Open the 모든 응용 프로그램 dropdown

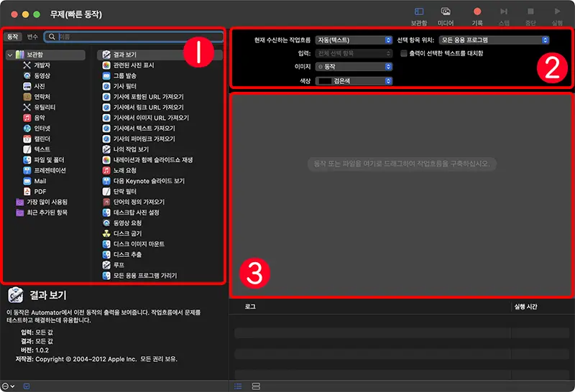point(494,40)
